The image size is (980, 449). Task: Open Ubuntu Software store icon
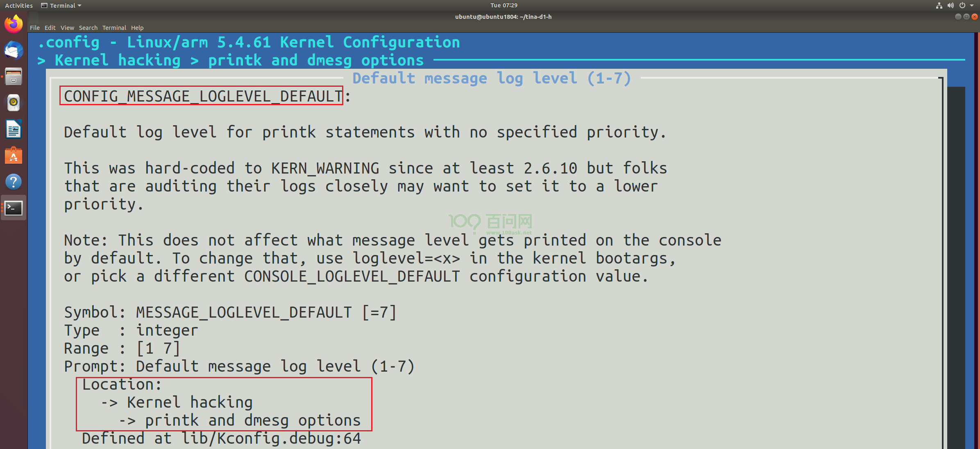pyautogui.click(x=14, y=156)
